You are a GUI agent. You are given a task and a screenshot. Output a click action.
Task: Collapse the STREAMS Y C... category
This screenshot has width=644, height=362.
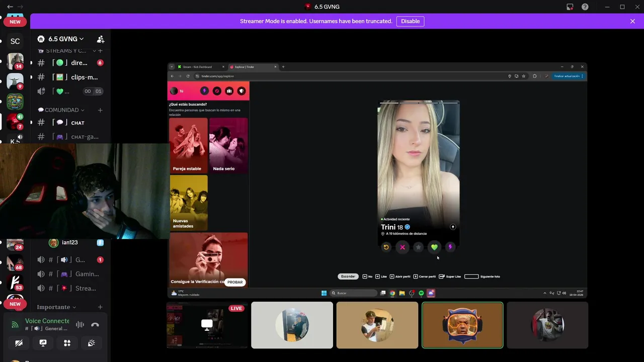[65, 51]
